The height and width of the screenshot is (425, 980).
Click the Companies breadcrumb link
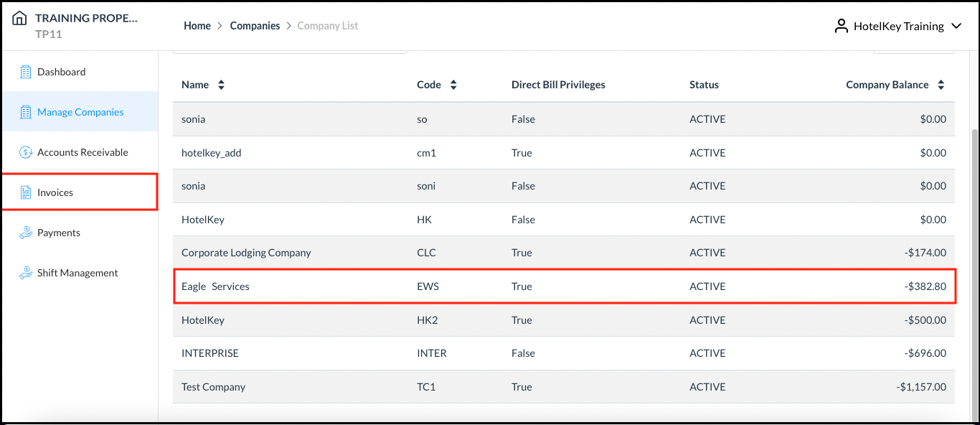255,26
